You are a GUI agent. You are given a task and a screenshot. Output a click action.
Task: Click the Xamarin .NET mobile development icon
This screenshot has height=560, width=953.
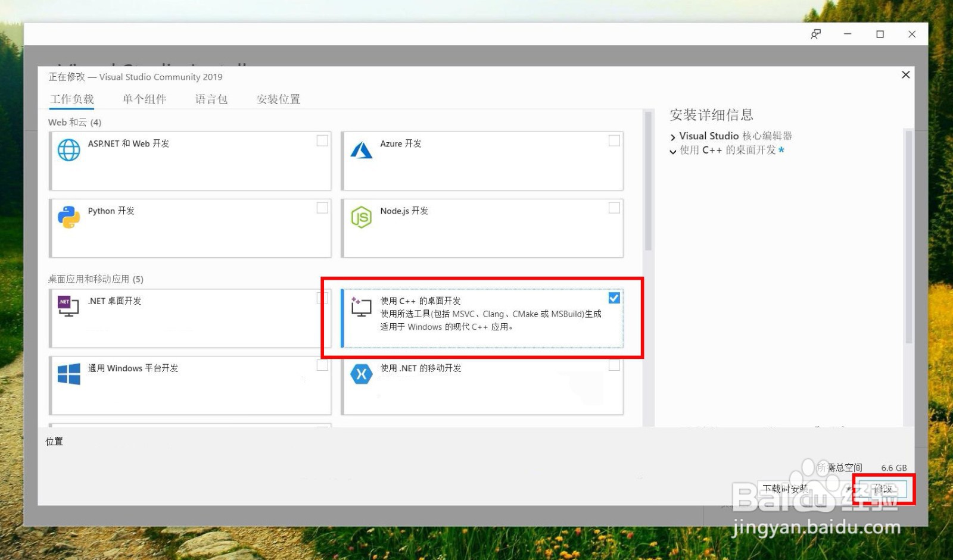(361, 374)
